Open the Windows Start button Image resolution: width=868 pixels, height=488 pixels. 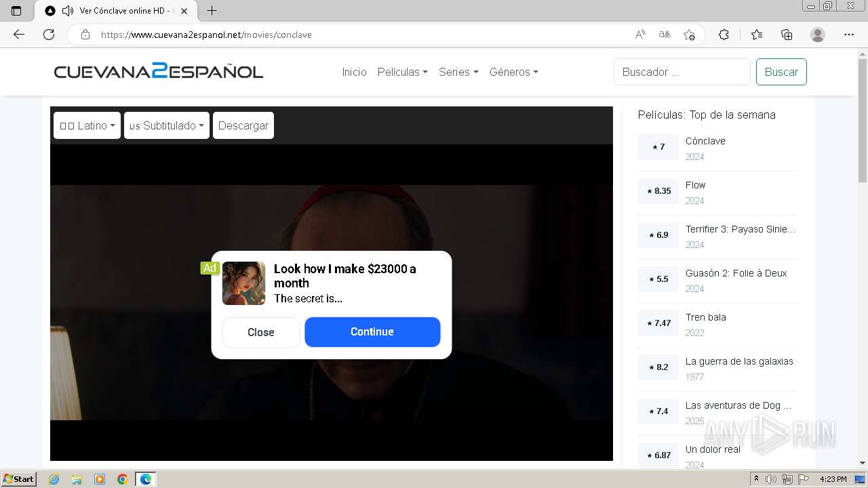pos(19,479)
